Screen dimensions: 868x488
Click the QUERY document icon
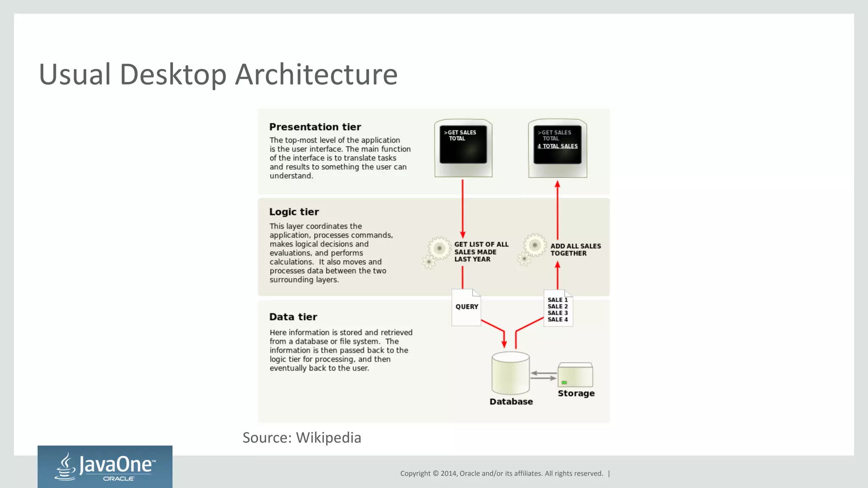pos(466,308)
